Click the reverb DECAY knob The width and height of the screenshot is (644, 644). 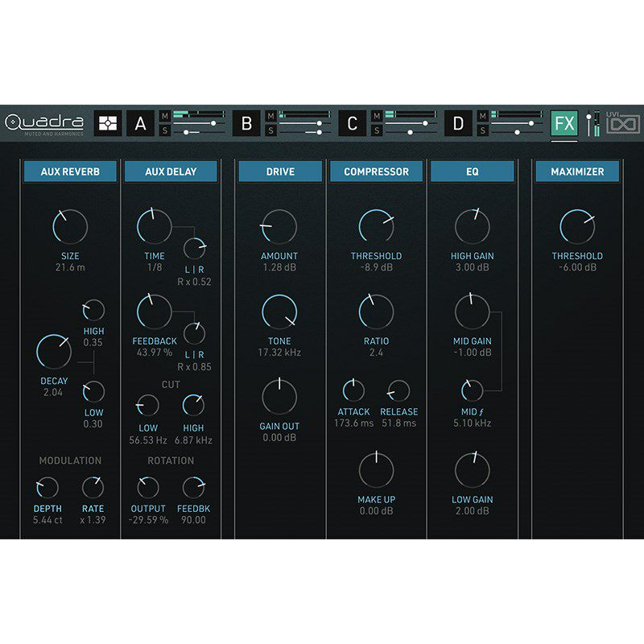point(54,352)
